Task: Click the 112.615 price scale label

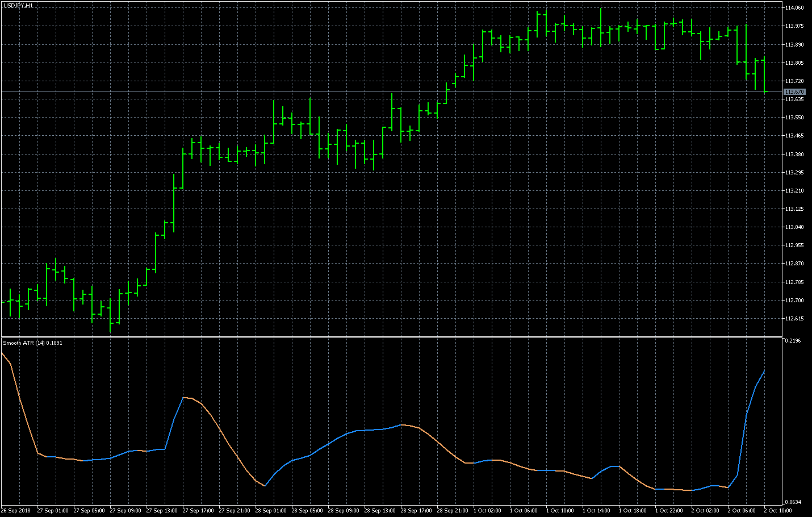Action: click(794, 319)
